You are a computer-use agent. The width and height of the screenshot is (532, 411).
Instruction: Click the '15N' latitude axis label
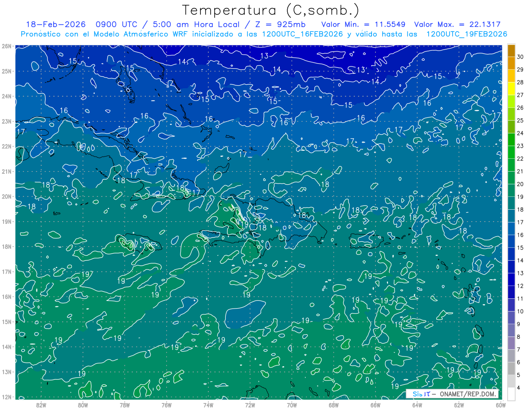6,321
